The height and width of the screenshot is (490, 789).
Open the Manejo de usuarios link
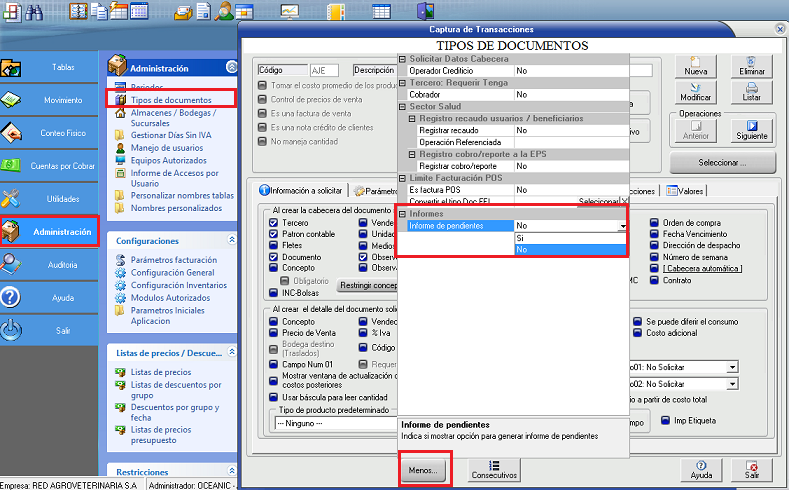point(166,148)
